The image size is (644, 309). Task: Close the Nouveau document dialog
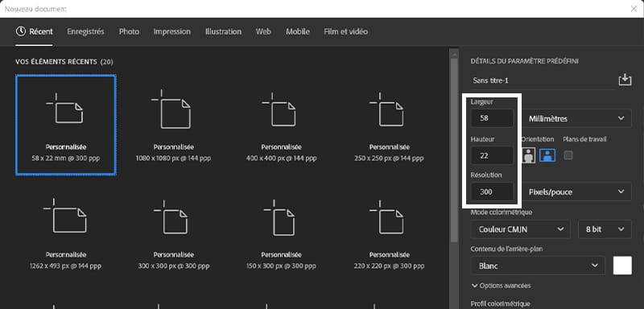pos(634,9)
